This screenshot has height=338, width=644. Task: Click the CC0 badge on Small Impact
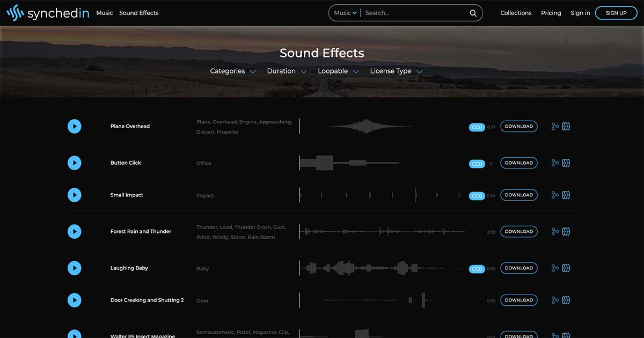click(x=477, y=196)
